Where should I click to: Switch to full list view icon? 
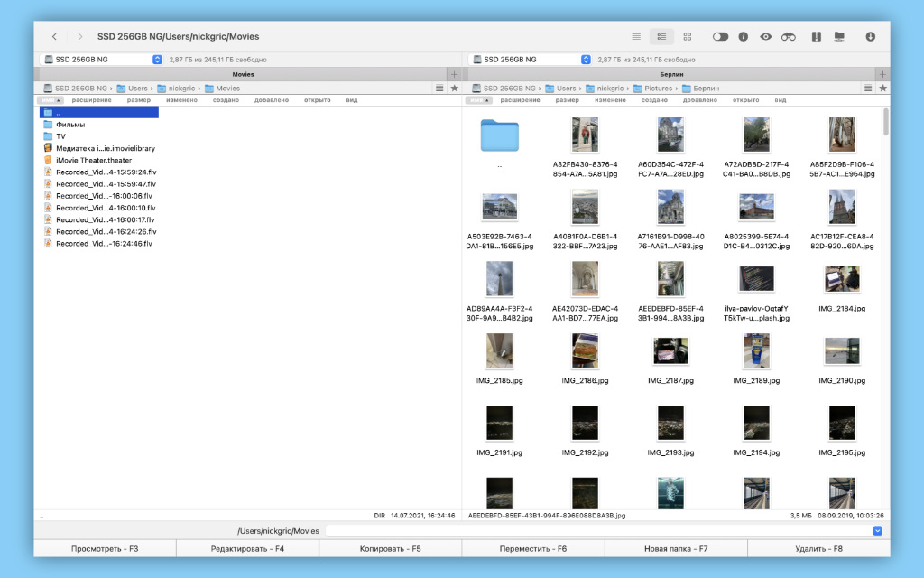[x=636, y=37]
